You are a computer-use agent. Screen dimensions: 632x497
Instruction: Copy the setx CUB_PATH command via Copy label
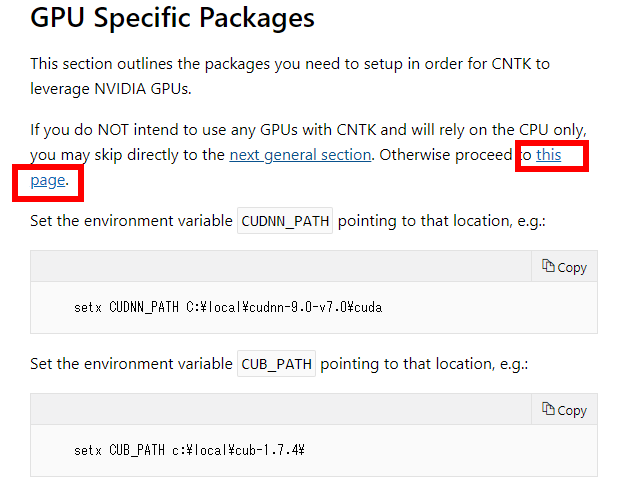tap(572, 411)
